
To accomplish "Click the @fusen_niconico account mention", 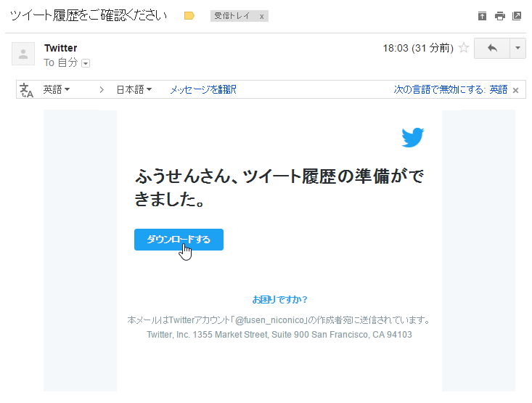I will [x=270, y=320].
